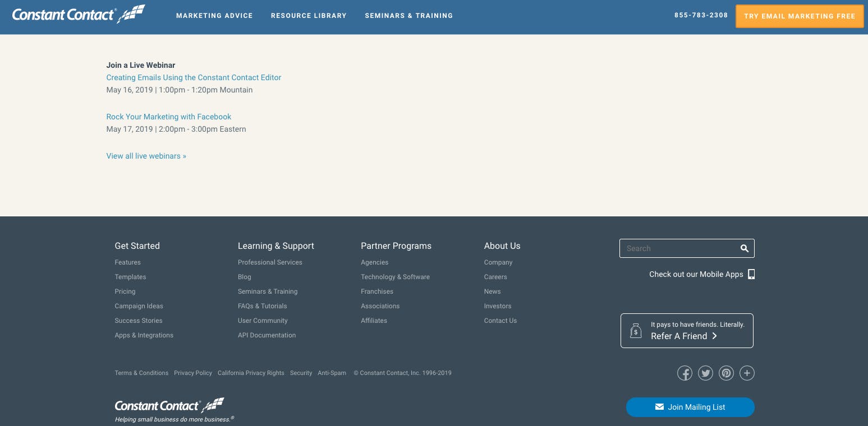This screenshot has width=868, height=426.
Task: Click the Join a Live Webinar heading
Action: [141, 65]
